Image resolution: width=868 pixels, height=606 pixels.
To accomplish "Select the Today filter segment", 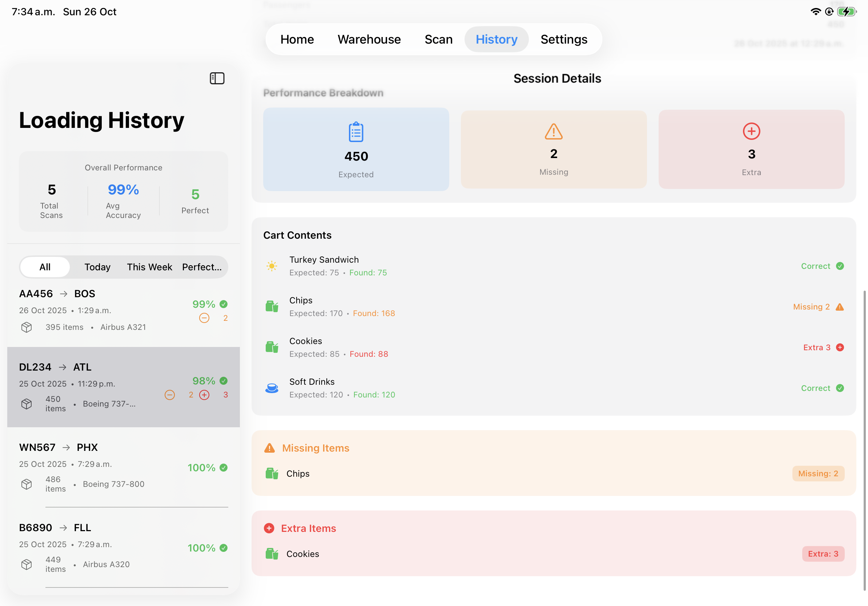I will pos(97,267).
